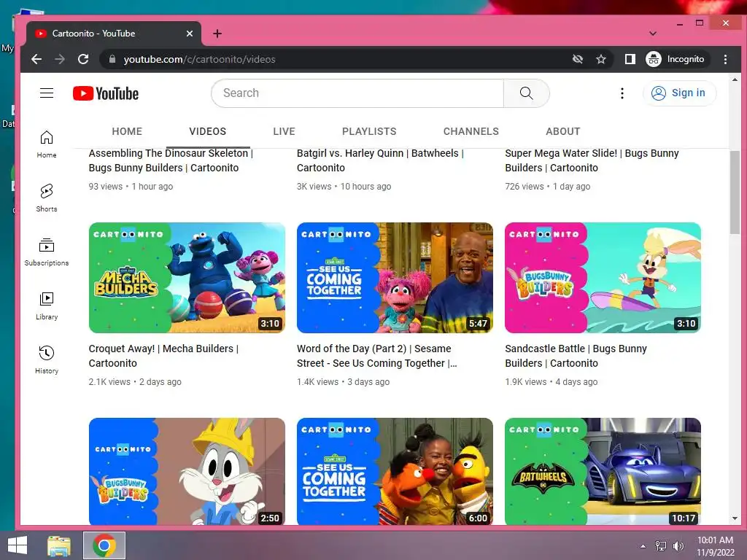Screen dimensions: 747x560
Task: Open History in the sidebar
Action: point(47,360)
